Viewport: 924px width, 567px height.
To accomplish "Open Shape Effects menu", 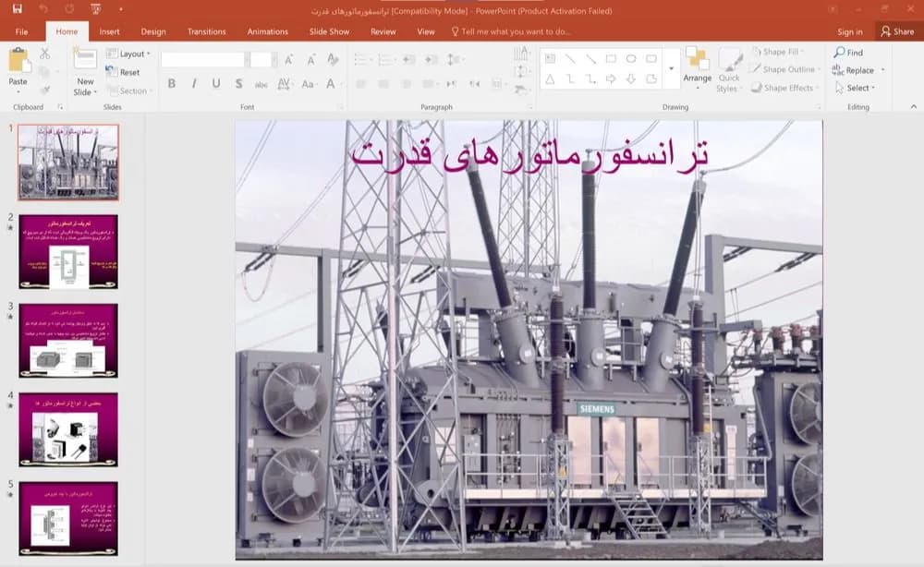I will 784,88.
